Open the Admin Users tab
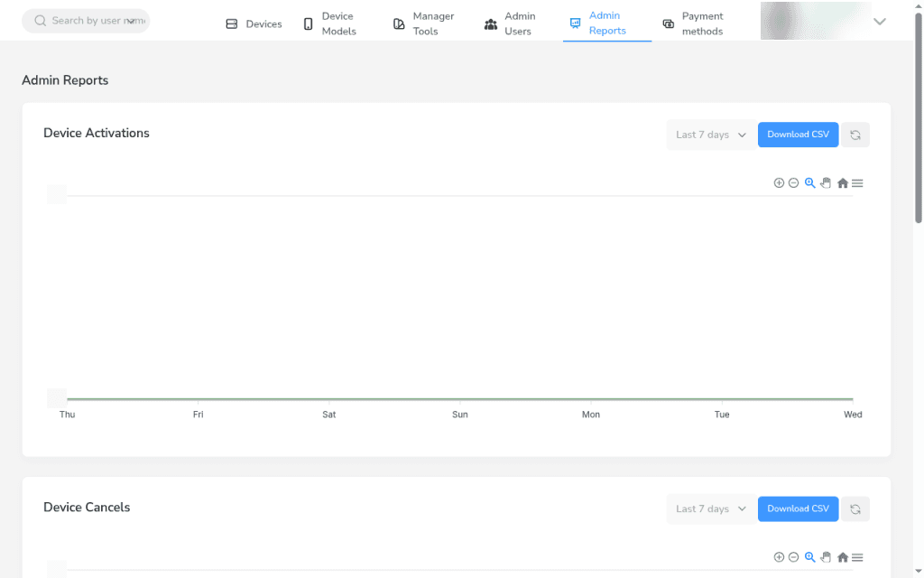This screenshot has width=924, height=578. [510, 23]
